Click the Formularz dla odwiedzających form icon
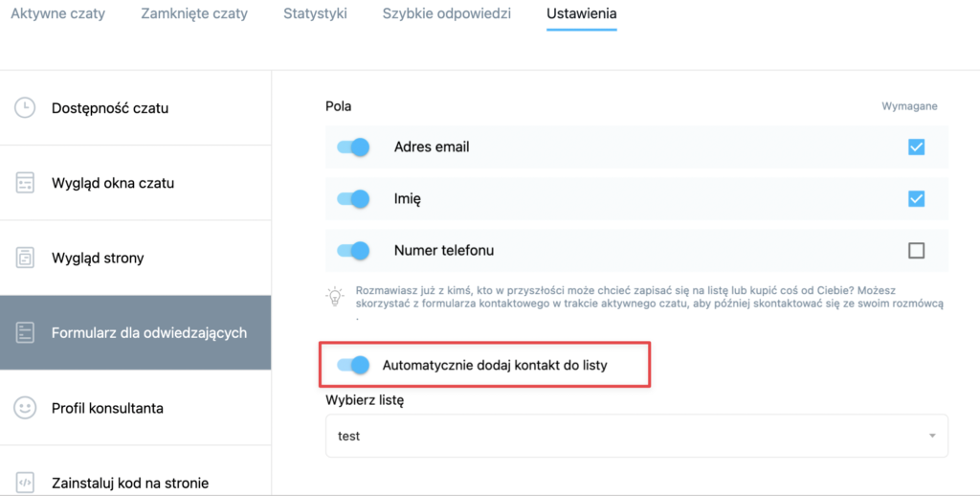The image size is (980, 496). coord(25,333)
